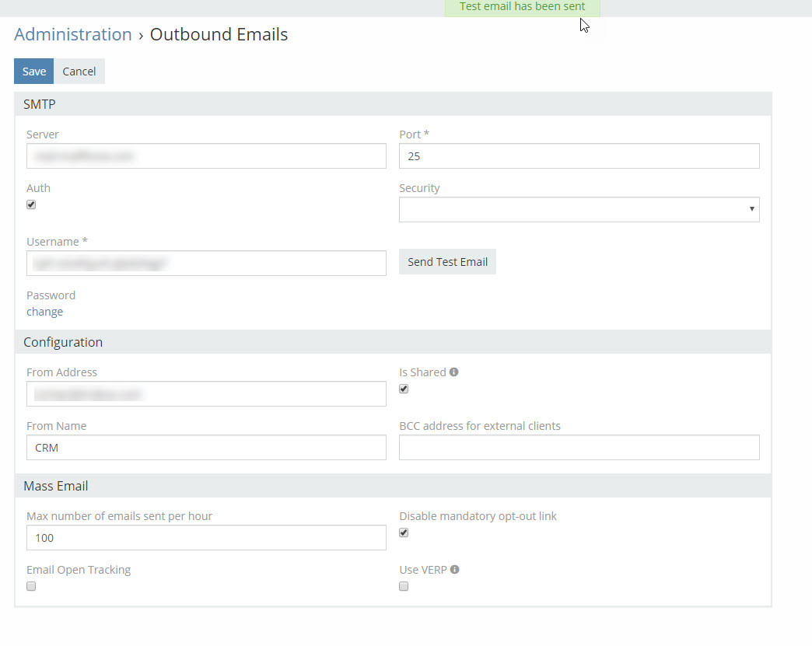Enable the Use VERP checkbox

click(404, 587)
